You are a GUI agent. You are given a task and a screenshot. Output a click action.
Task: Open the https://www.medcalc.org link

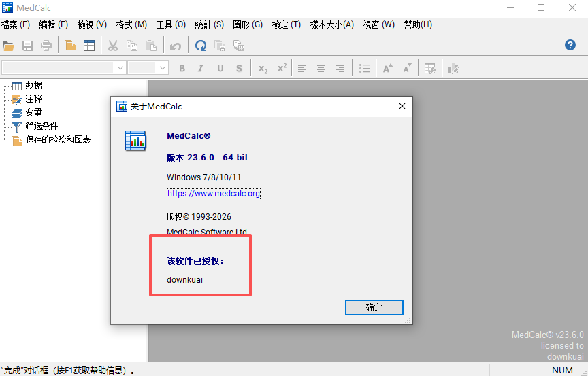[x=214, y=194]
